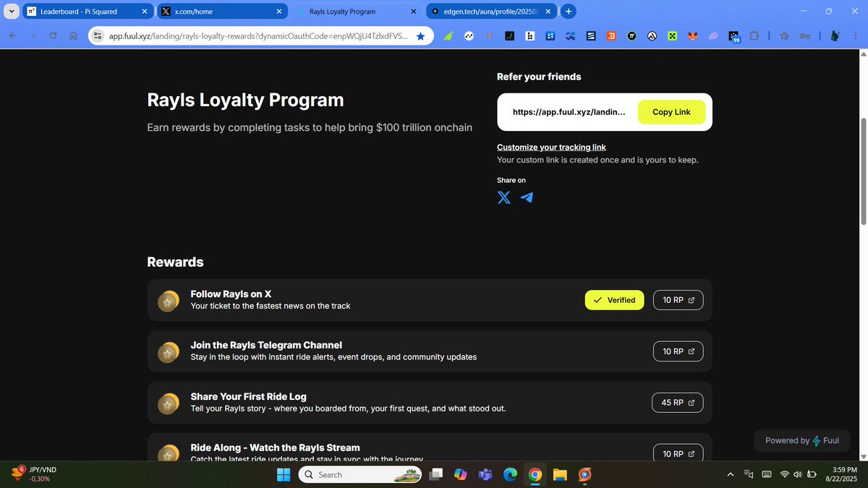Click the page vertical scrollbar thumb

pyautogui.click(x=862, y=171)
